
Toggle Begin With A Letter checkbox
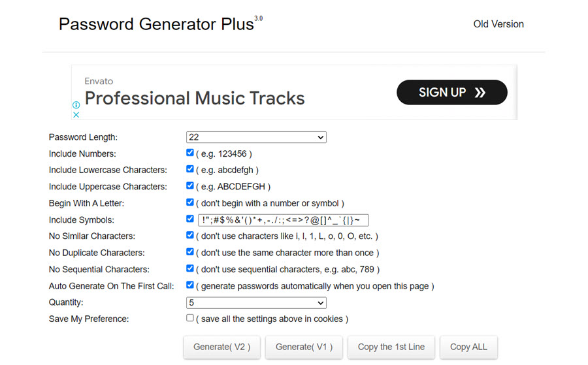click(x=189, y=202)
